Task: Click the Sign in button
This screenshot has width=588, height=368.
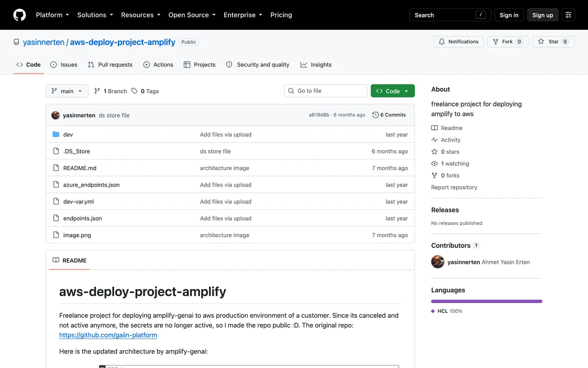Action: [x=509, y=15]
